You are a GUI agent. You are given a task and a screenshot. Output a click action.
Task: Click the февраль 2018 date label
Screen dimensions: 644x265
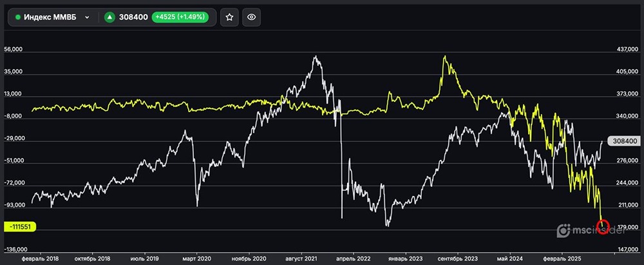point(41,259)
